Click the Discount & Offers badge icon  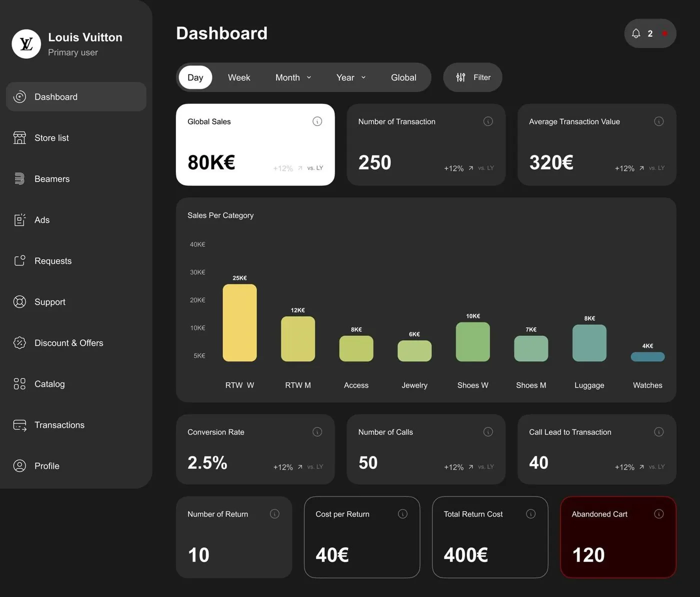19,342
